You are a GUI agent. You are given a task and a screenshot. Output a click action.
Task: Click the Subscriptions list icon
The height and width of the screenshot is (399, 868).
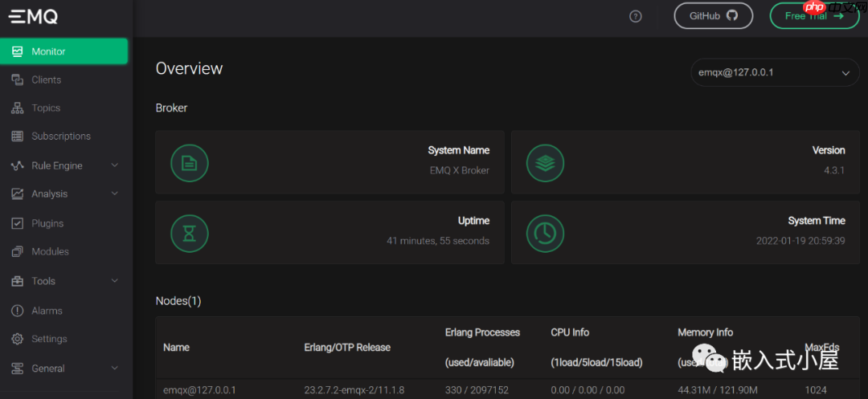click(x=18, y=136)
